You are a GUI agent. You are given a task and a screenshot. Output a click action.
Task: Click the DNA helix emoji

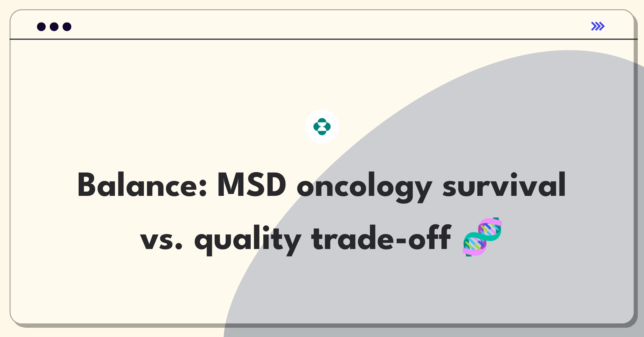(482, 237)
